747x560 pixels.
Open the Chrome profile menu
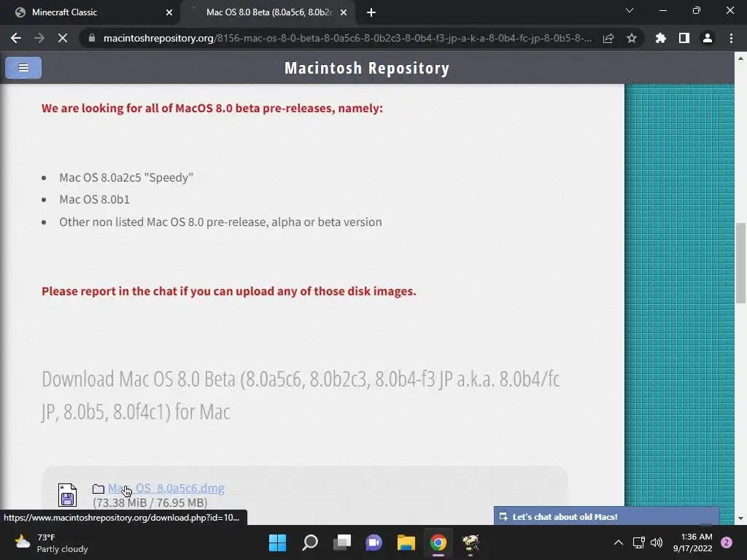coord(708,38)
